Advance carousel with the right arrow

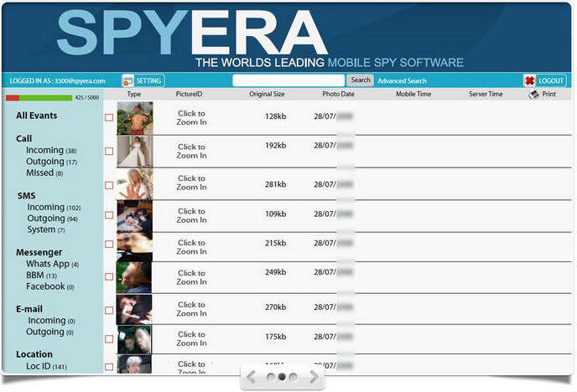[314, 378]
